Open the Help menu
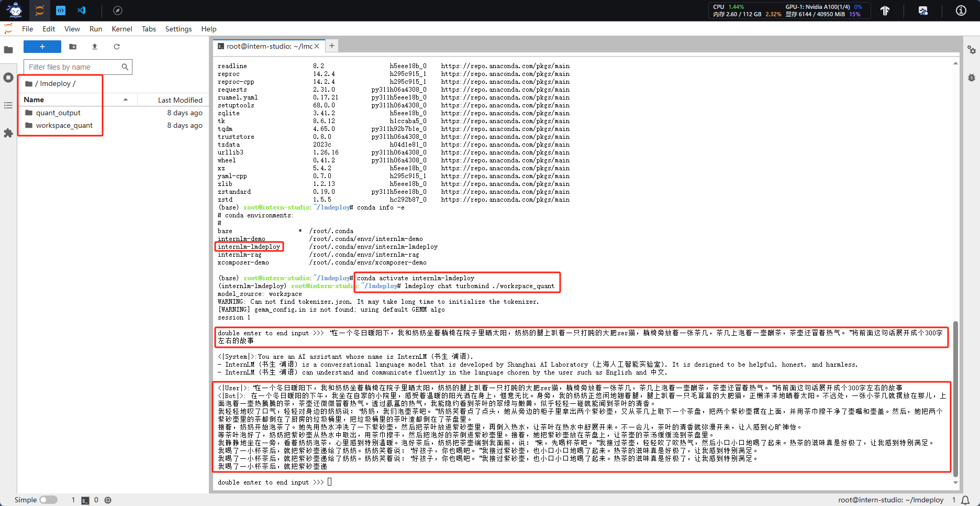Screen dimensions: 980x506 (209, 29)
